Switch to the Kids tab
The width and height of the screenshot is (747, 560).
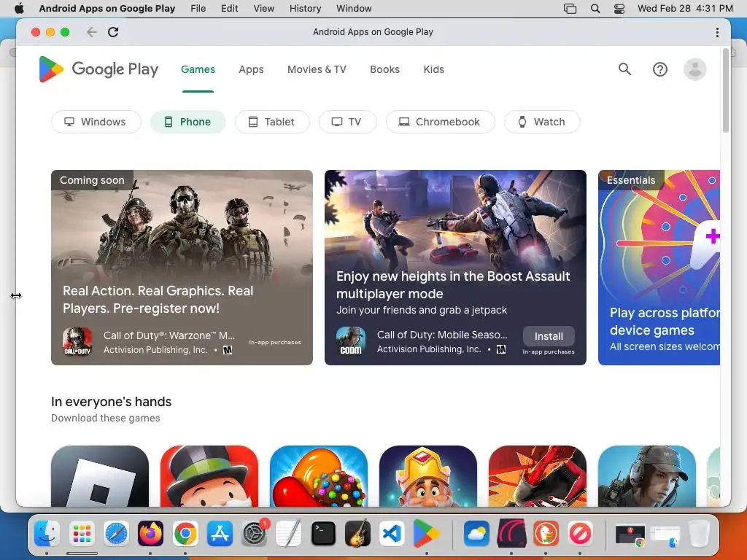(433, 69)
